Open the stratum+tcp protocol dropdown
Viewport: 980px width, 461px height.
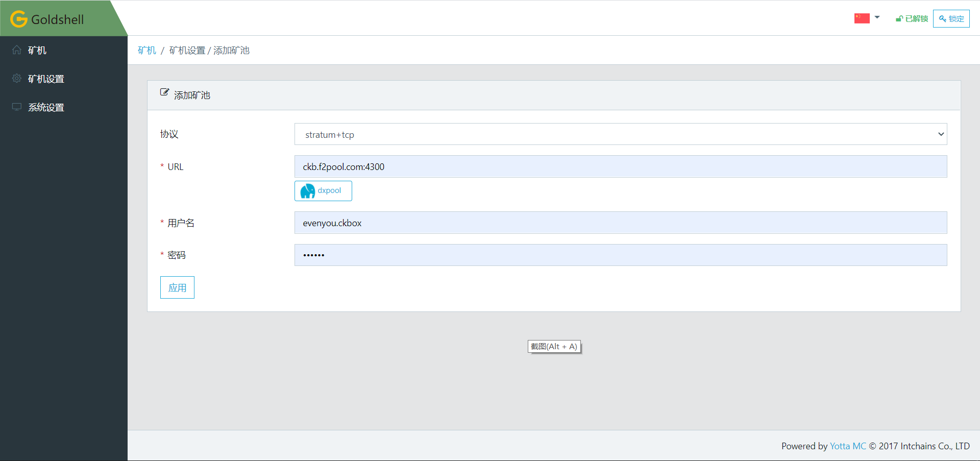click(x=620, y=134)
